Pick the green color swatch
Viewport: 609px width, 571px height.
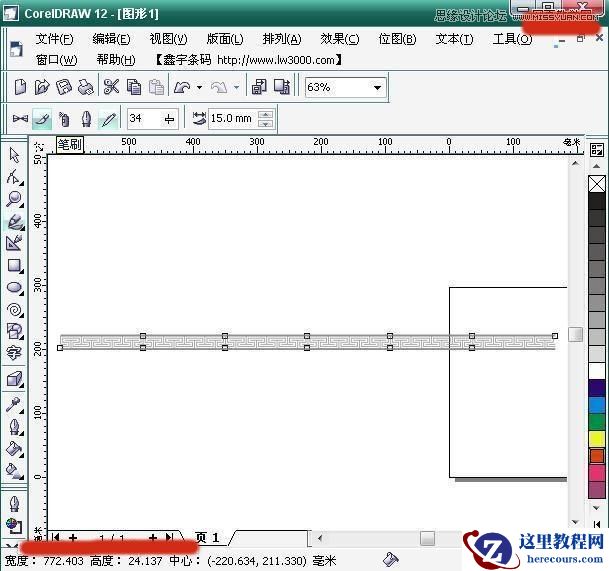pyautogui.click(x=597, y=422)
